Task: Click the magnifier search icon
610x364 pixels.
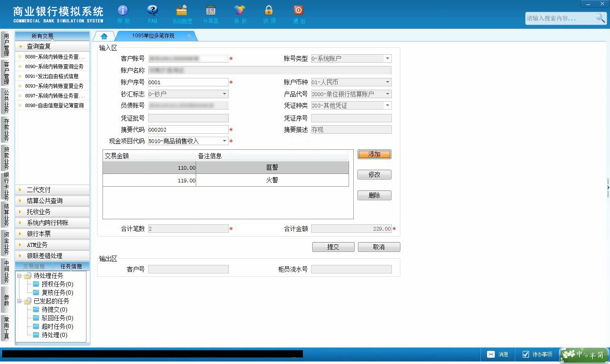Action: [x=600, y=18]
